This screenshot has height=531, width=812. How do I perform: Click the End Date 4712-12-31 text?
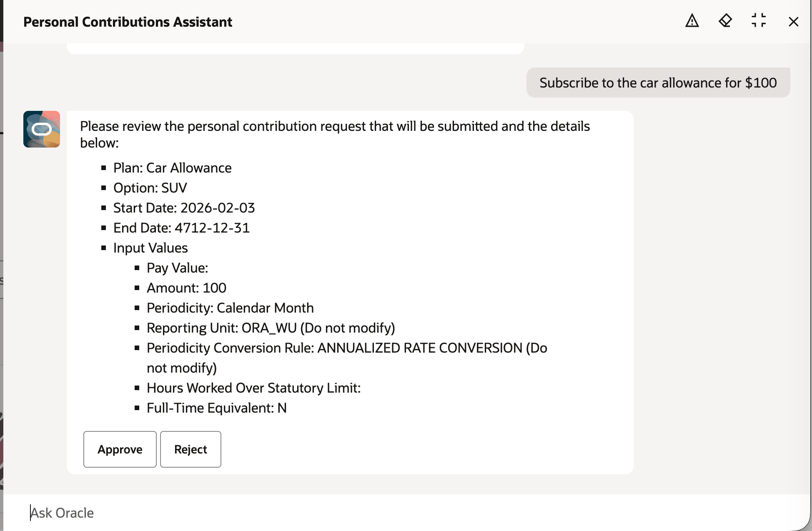[x=181, y=228]
